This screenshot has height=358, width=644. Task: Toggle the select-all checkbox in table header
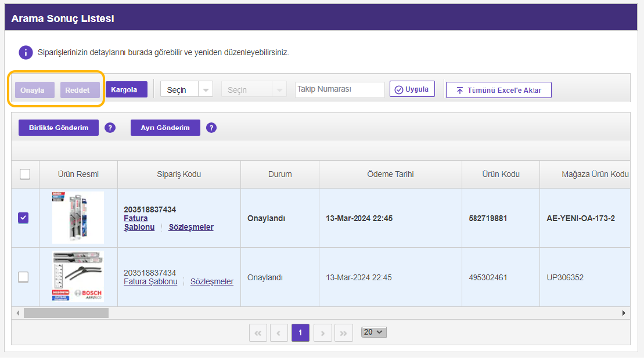tap(25, 174)
